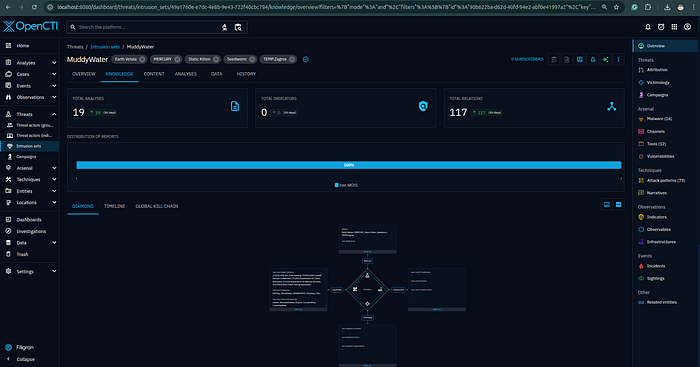Click the 0 SUBSCRIBERS link
The width and height of the screenshot is (700, 367).
527,59
